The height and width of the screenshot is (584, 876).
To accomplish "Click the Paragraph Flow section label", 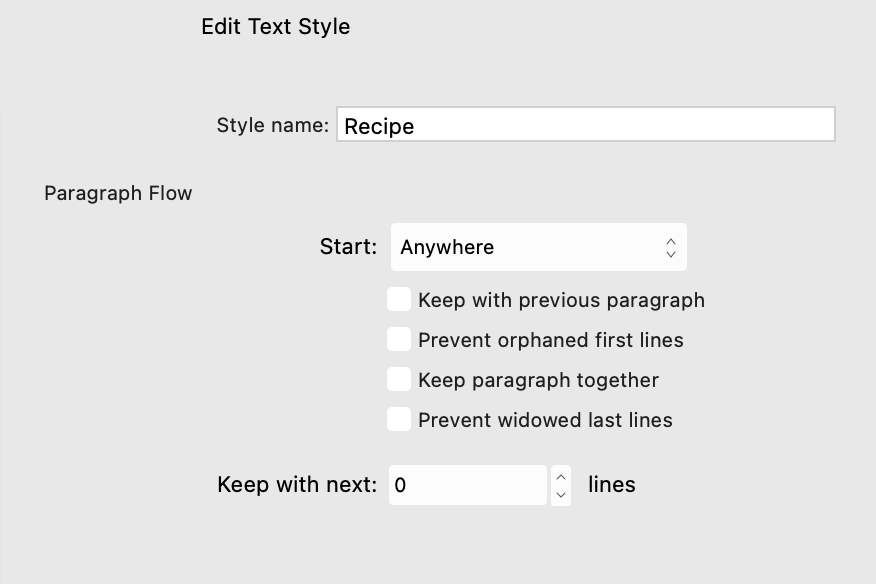I will pos(118,193).
